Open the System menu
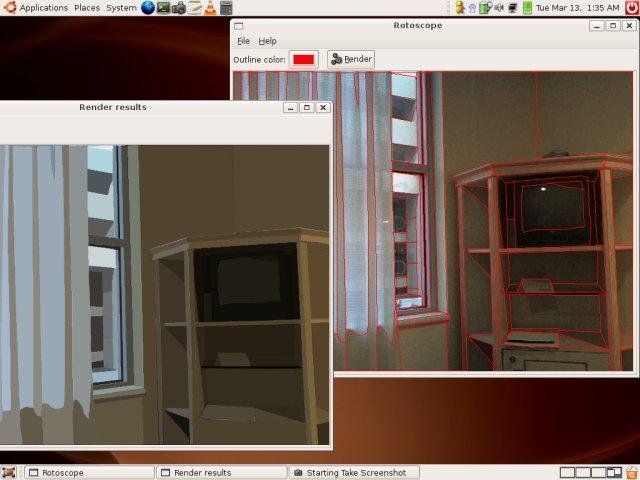The image size is (640, 480). click(x=121, y=8)
